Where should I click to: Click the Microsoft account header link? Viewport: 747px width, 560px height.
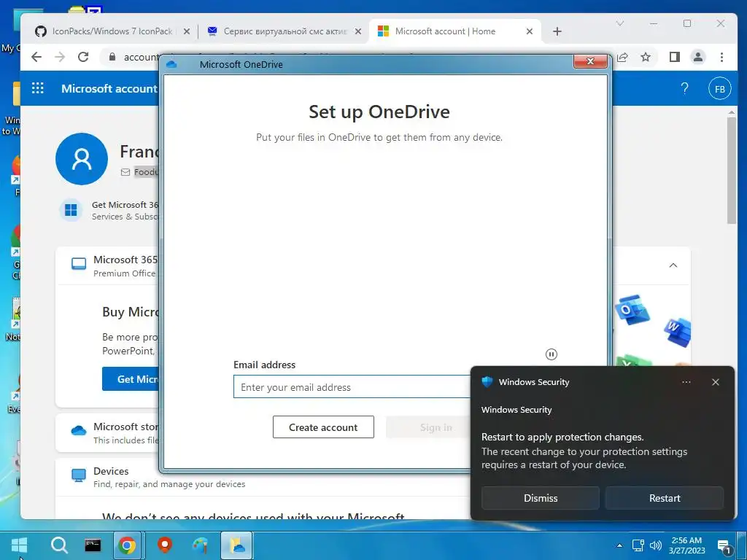(109, 88)
